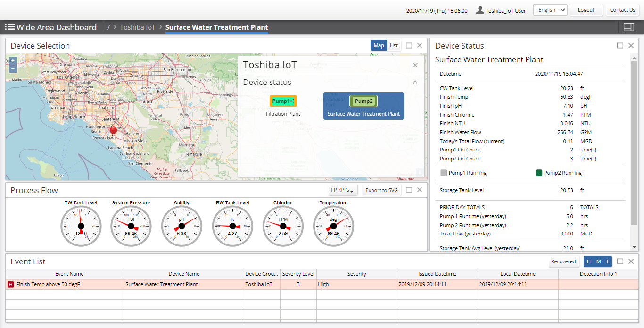Viewport: 644px width, 328px height.
Task: Click the user profile icon
Action: [480, 10]
